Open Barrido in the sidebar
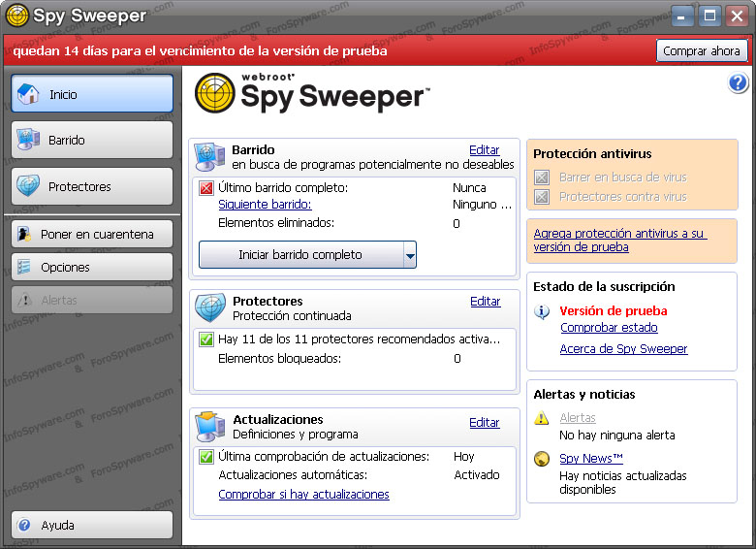 pyautogui.click(x=92, y=140)
